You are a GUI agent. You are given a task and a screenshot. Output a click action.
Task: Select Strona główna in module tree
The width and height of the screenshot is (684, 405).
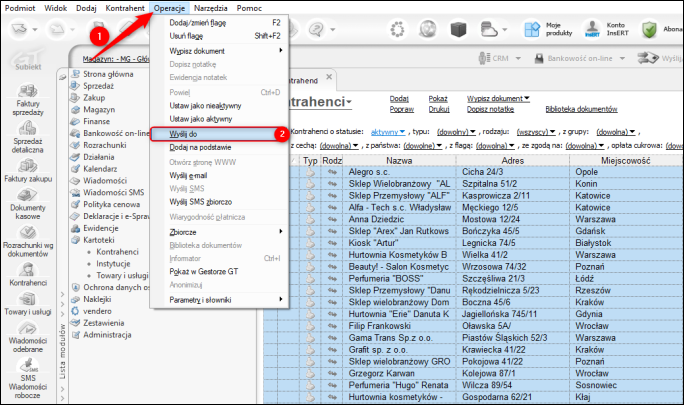coord(108,74)
